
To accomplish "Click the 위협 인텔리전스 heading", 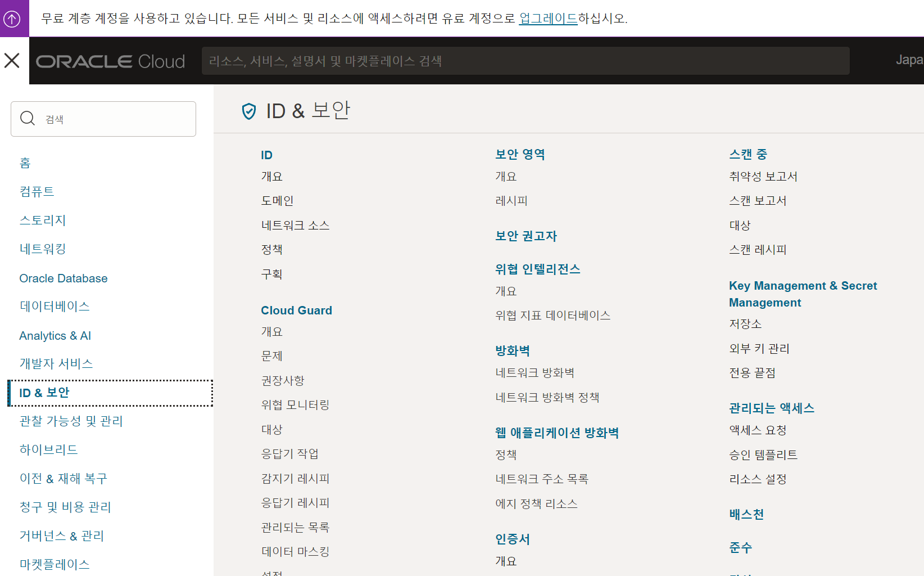I will [538, 269].
